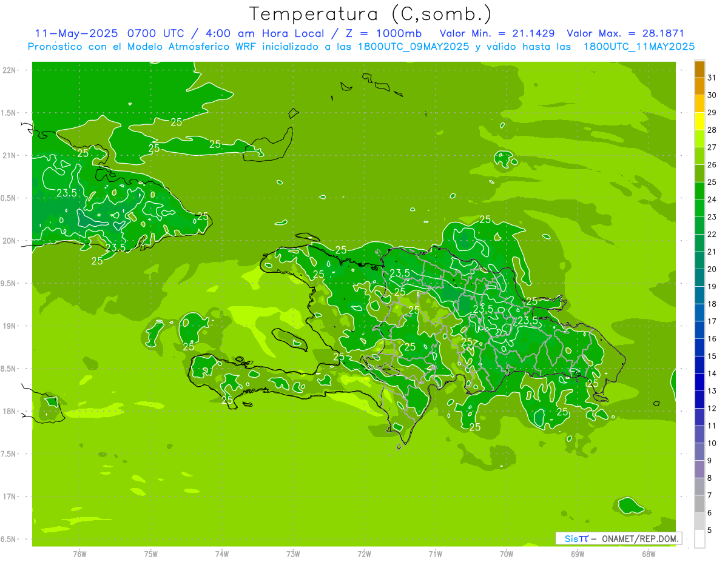Click the 'Sisπ' logo text
The image size is (728, 562).
(x=576, y=538)
